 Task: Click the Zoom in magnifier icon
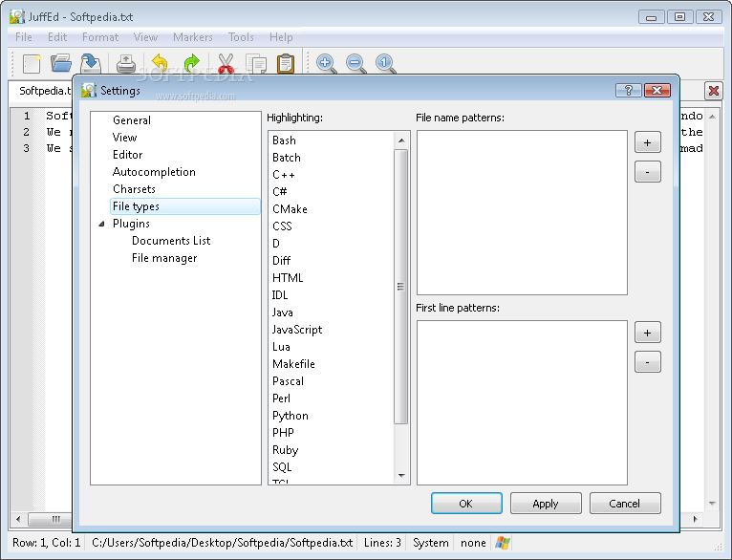(x=326, y=63)
